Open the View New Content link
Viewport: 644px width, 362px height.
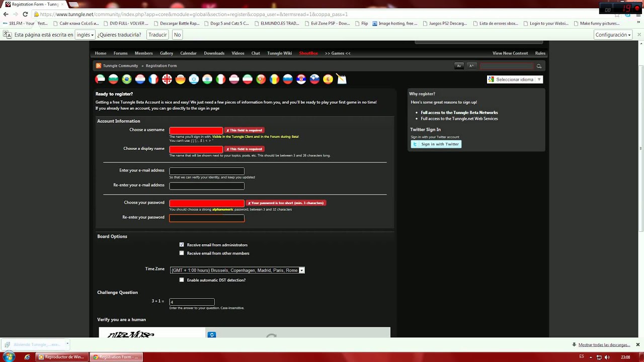[x=510, y=53]
